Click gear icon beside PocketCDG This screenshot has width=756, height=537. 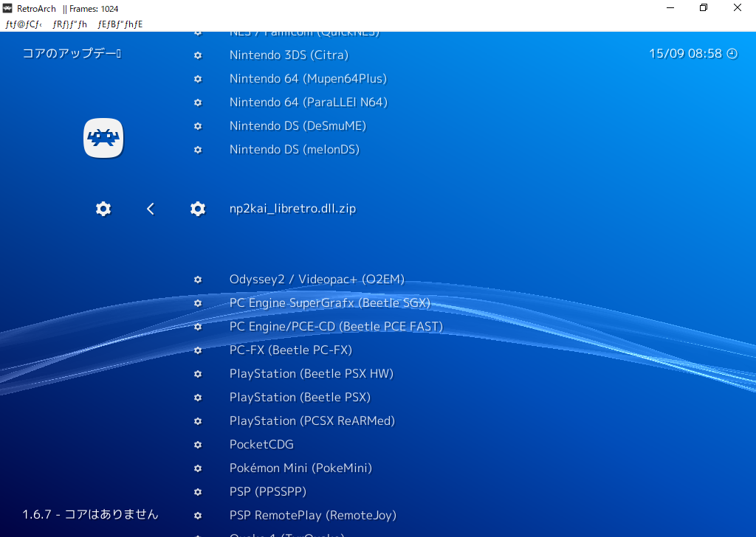pos(198,445)
